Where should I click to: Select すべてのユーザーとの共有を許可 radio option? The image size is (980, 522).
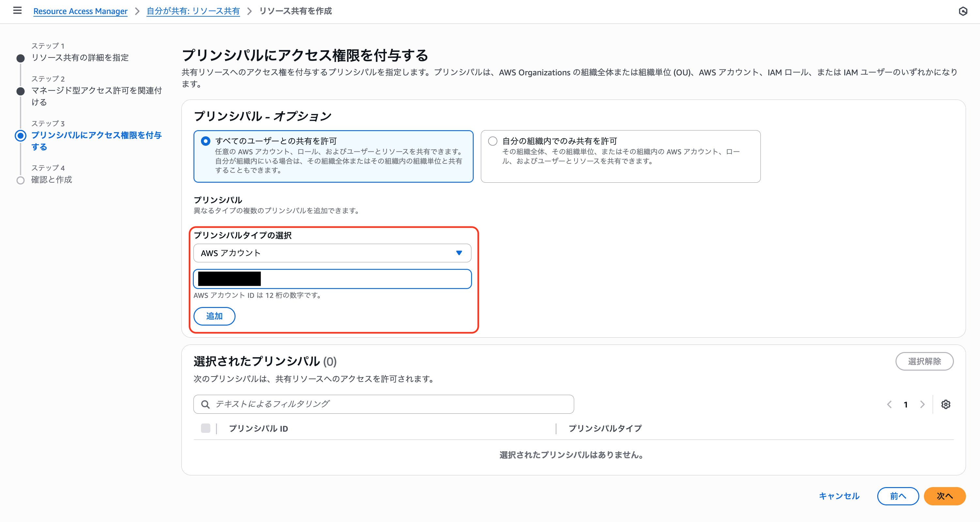point(205,140)
